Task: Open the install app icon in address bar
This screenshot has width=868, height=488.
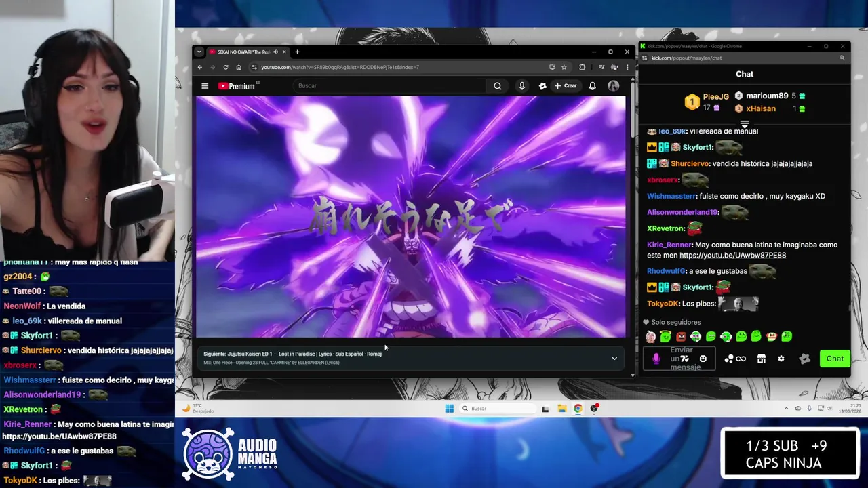Action: coord(552,67)
